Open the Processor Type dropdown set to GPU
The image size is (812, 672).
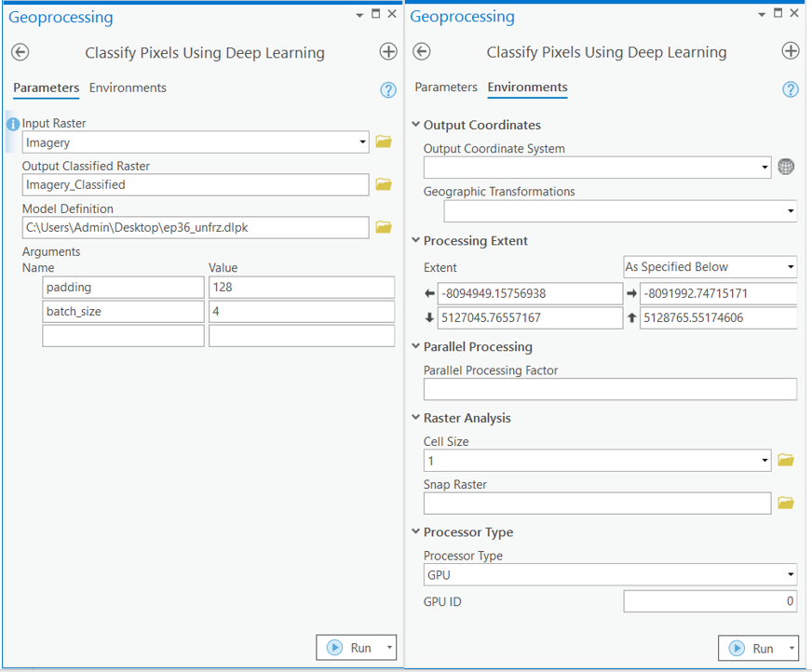coord(610,575)
